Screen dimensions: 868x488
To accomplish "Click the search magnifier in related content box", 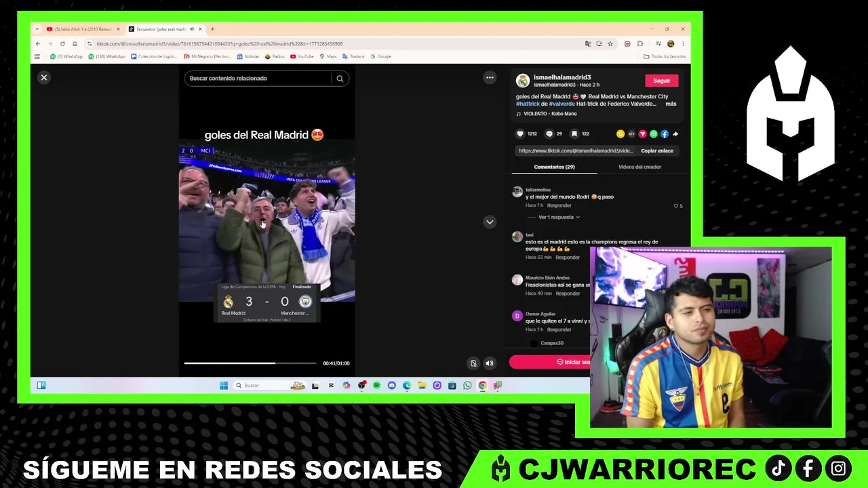I will tap(340, 79).
